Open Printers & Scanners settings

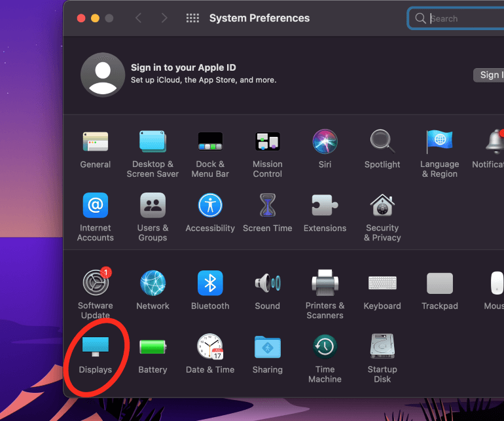[325, 284]
